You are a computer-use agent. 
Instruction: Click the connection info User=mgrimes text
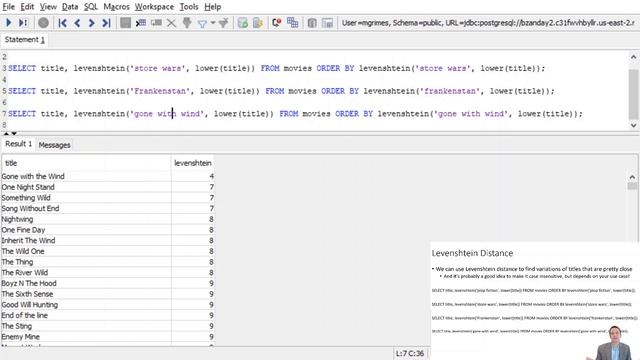488,23
